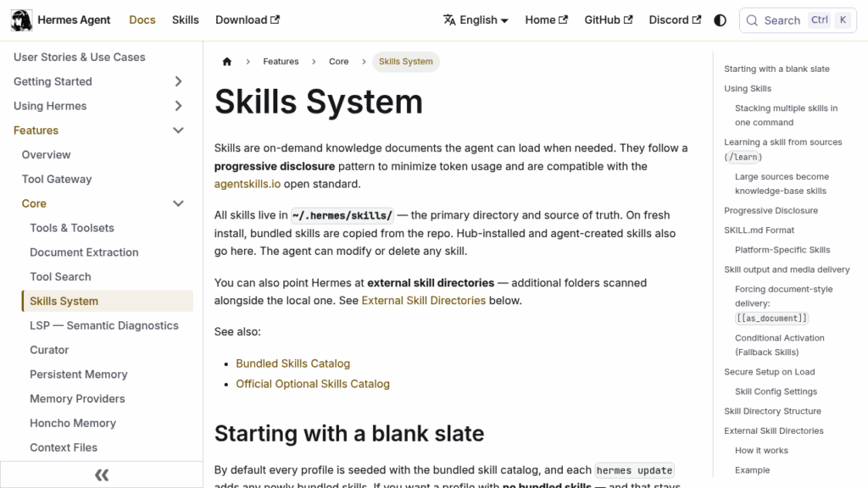Jump to Using Skills in contents
868x488 pixels.
pos(748,88)
